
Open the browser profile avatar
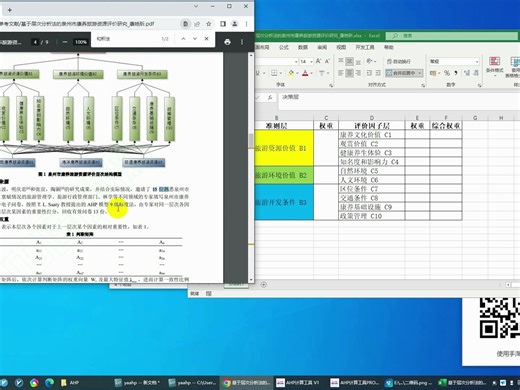235,24
